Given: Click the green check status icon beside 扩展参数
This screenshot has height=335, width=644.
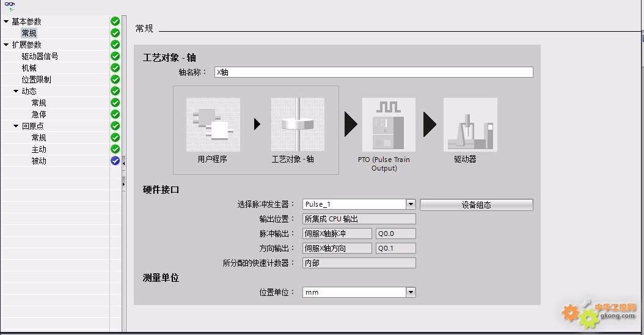Looking at the screenshot, I should (115, 45).
